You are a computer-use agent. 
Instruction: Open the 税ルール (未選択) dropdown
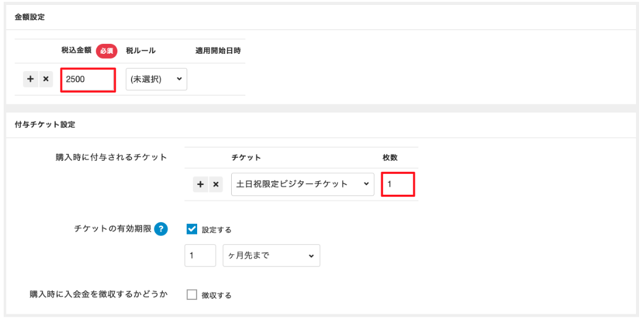click(x=156, y=79)
